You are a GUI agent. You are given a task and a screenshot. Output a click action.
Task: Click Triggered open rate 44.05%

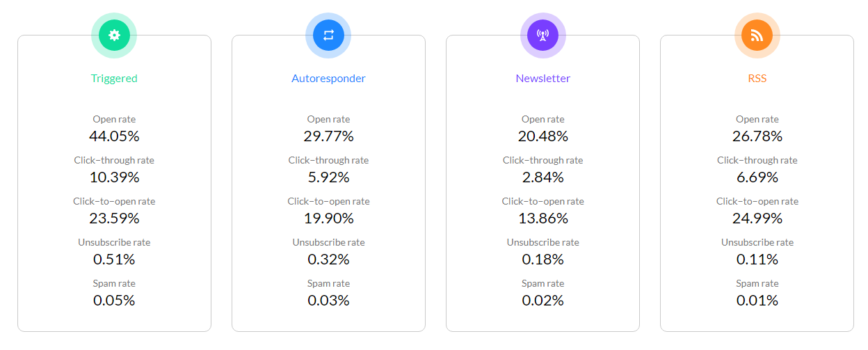coord(114,136)
